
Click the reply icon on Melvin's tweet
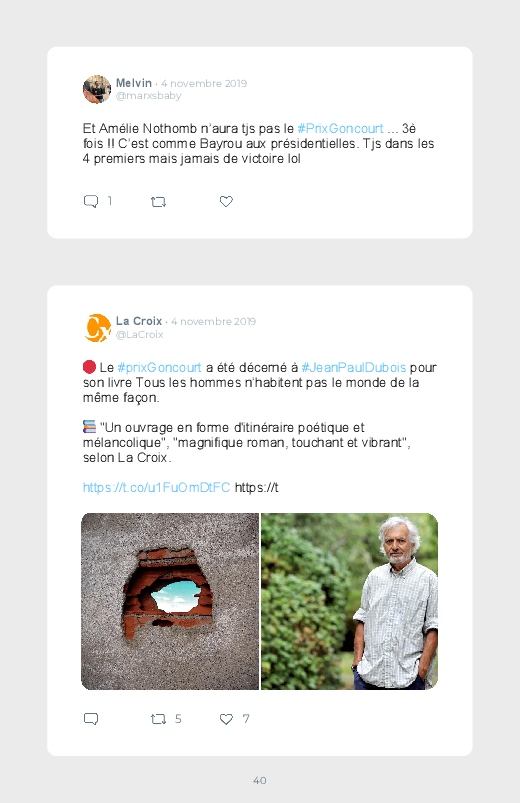coord(91,201)
